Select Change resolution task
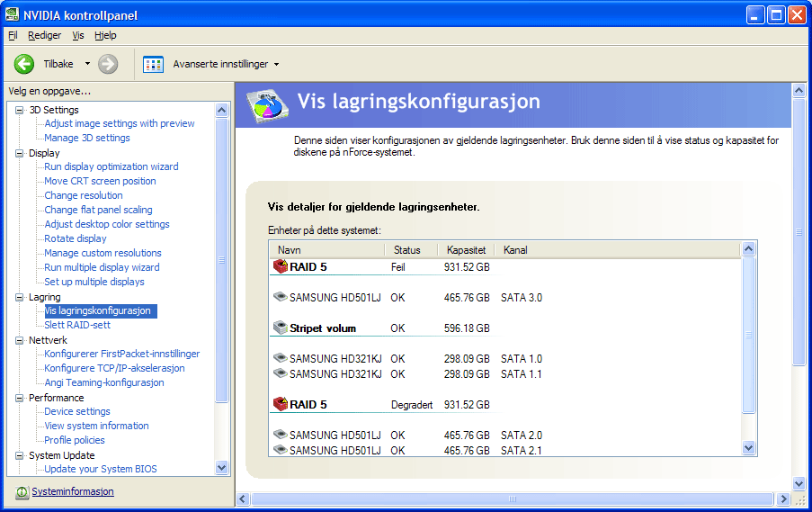The height and width of the screenshot is (512, 812). pos(84,195)
